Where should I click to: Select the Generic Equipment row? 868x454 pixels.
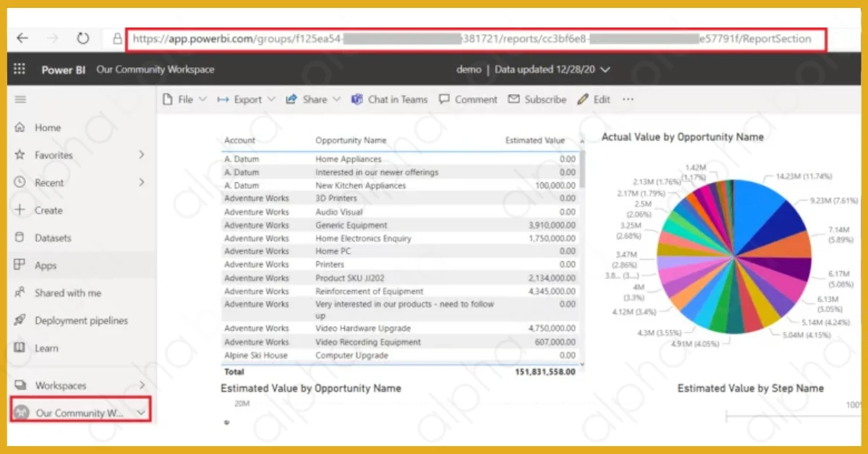(399, 225)
